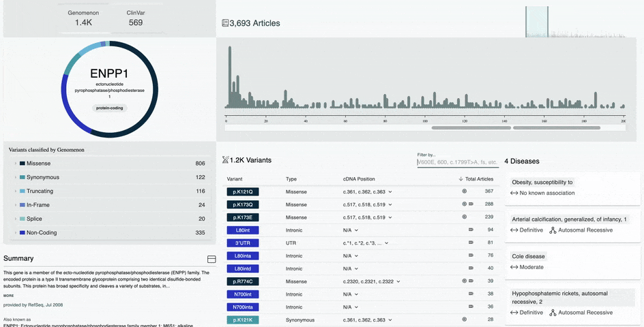Open the p.K121K synonymous variant badge

(x=243, y=320)
